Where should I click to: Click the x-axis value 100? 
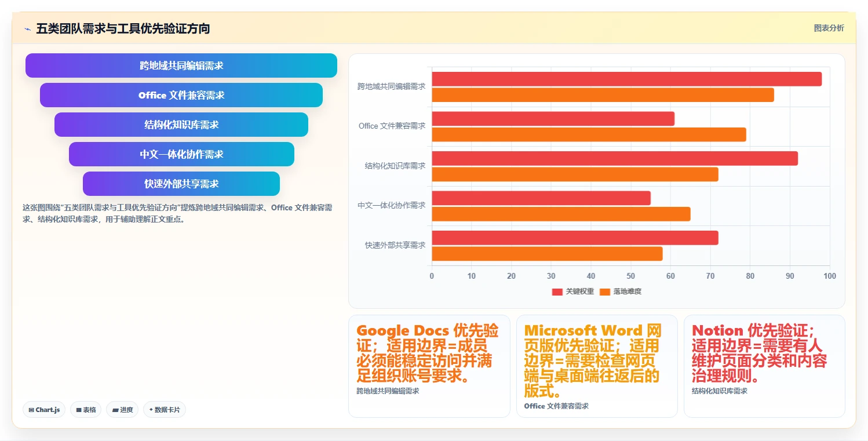pyautogui.click(x=830, y=276)
